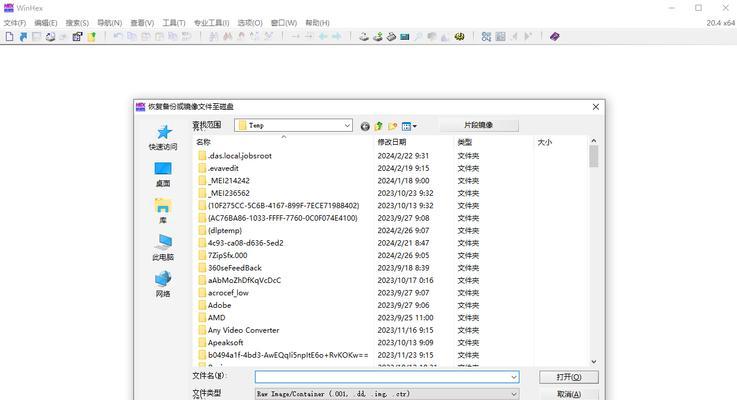Open the Edit (E) menu
The height and width of the screenshot is (400, 737).
pyautogui.click(x=46, y=23)
